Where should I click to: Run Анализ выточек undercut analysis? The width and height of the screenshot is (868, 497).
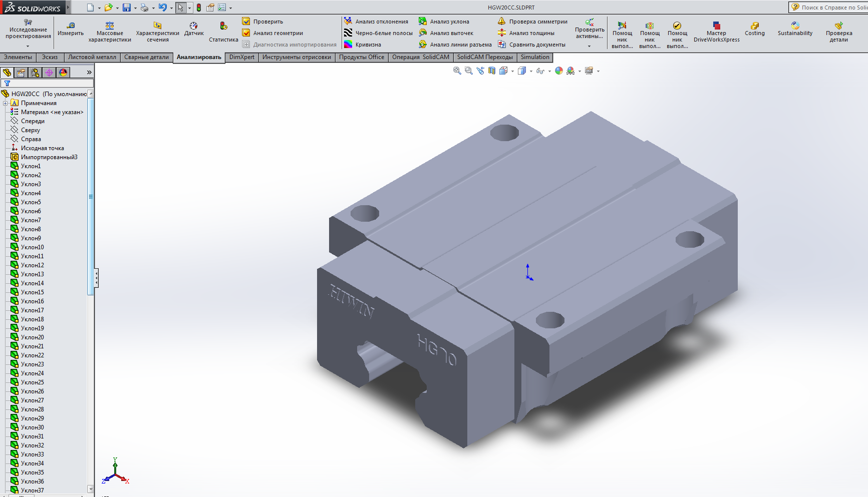[446, 33]
